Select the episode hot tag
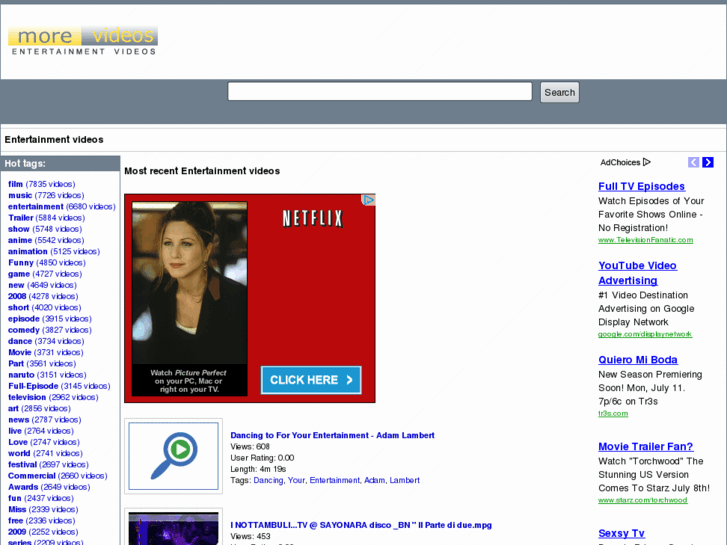Image resolution: width=727 pixels, height=545 pixels. (x=24, y=319)
